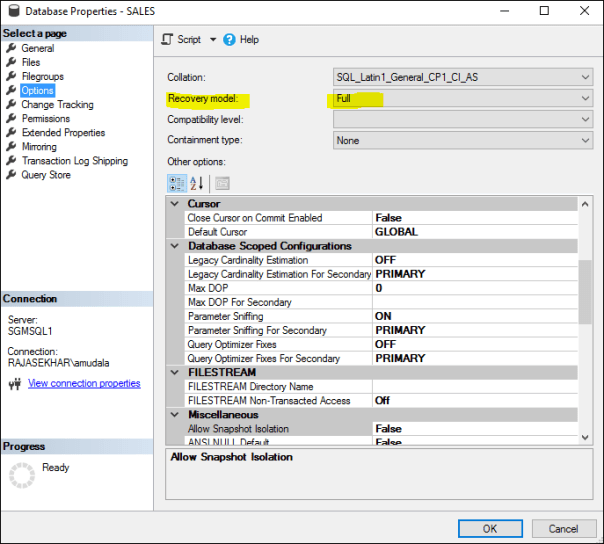Expand the Recovery model dropdown

(585, 98)
